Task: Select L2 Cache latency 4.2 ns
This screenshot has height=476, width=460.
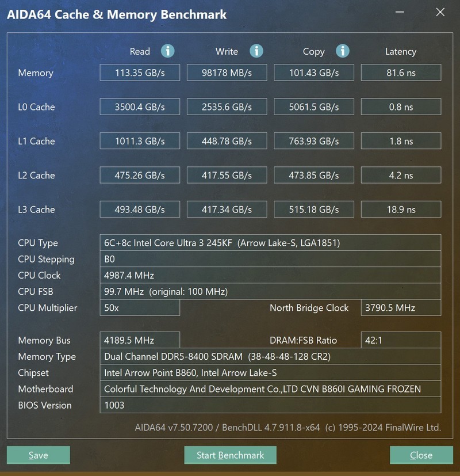Action: (401, 175)
